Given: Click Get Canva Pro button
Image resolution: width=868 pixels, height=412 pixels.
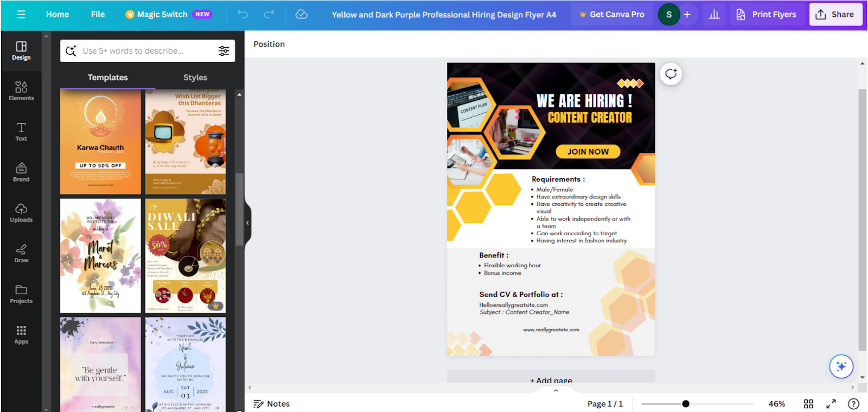Looking at the screenshot, I should [611, 15].
